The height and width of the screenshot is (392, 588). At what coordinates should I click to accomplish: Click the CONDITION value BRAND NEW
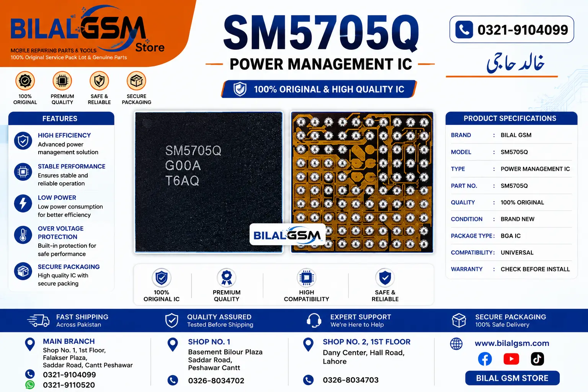(x=518, y=219)
